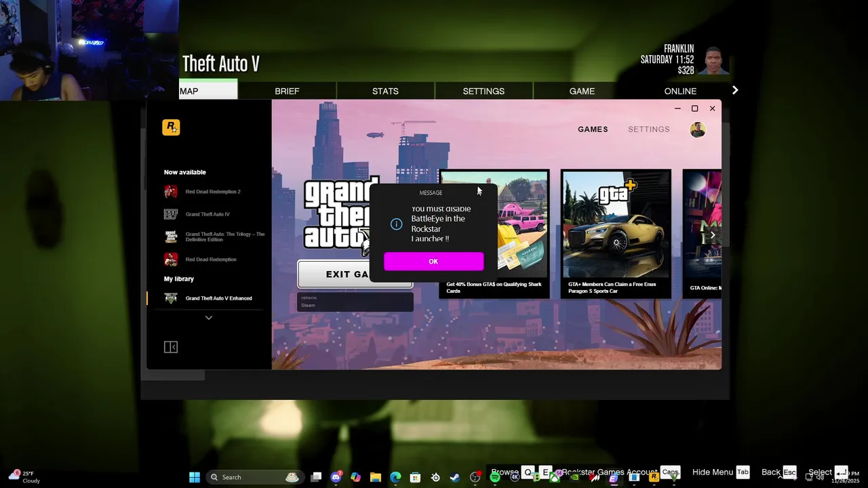The height and width of the screenshot is (488, 868).
Task: Open Task View from the taskbar
Action: 316,477
